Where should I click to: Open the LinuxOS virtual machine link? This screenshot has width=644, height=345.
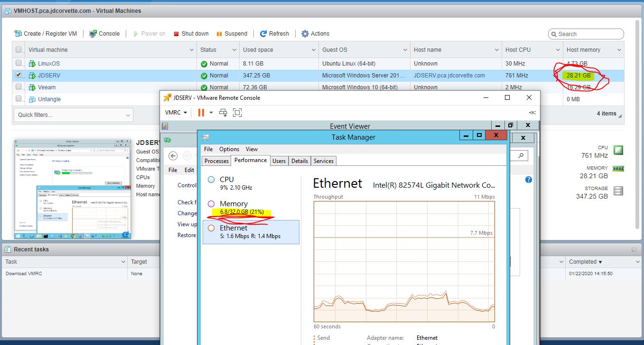pyautogui.click(x=49, y=64)
